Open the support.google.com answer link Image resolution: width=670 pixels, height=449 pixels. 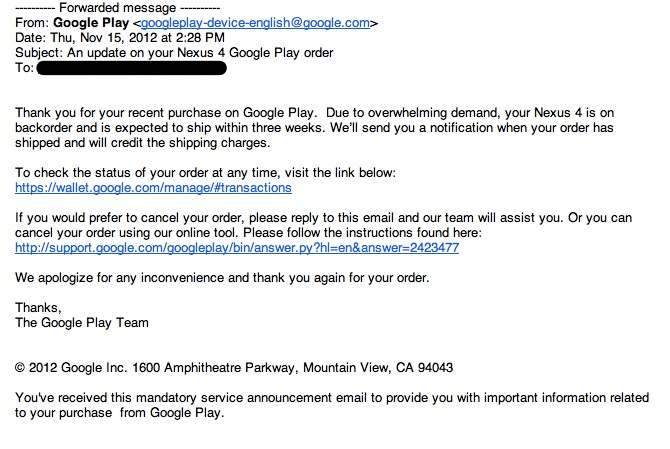pyautogui.click(x=237, y=247)
